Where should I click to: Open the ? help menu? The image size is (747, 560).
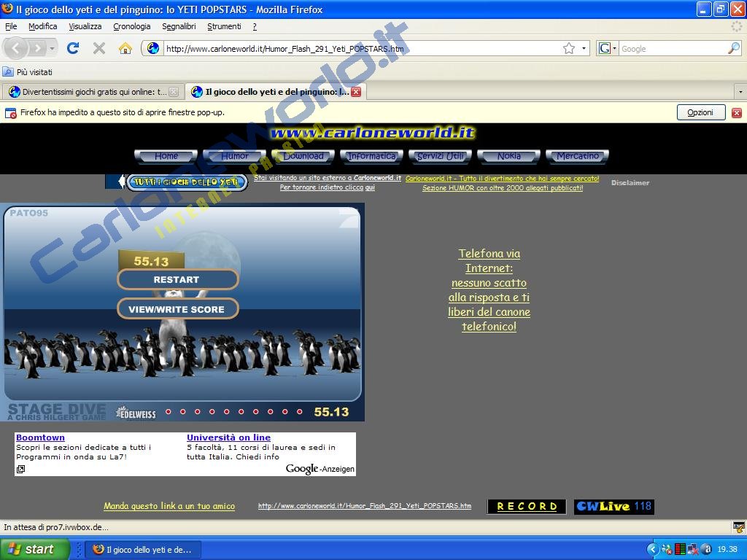coord(255,27)
